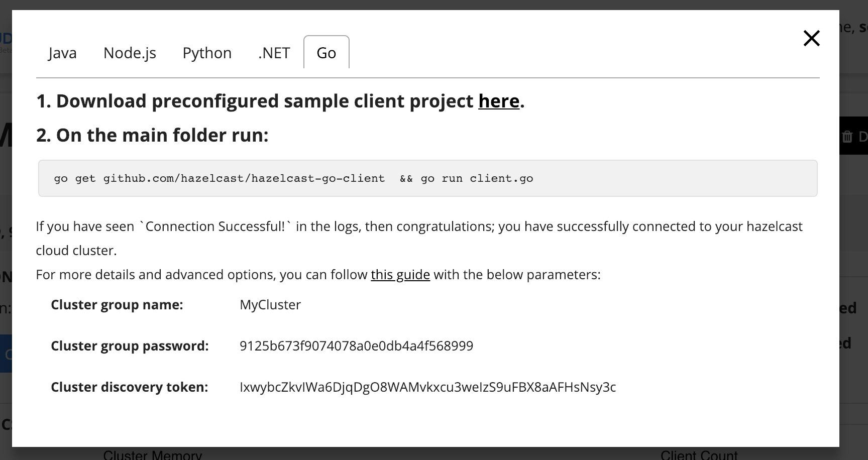Click the 'Connection Successful!' paragraph text

coord(419,239)
